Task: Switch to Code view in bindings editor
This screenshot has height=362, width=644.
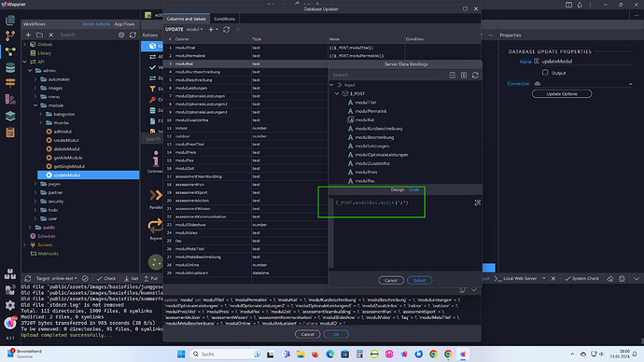Action: pyautogui.click(x=414, y=189)
